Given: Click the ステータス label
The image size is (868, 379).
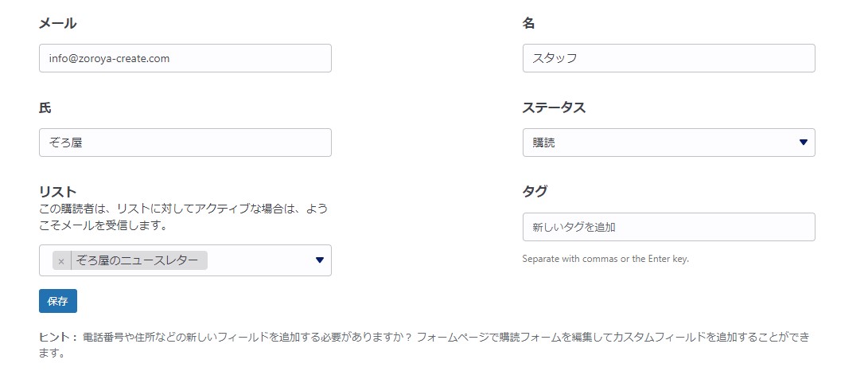Looking at the screenshot, I should pyautogui.click(x=554, y=107).
